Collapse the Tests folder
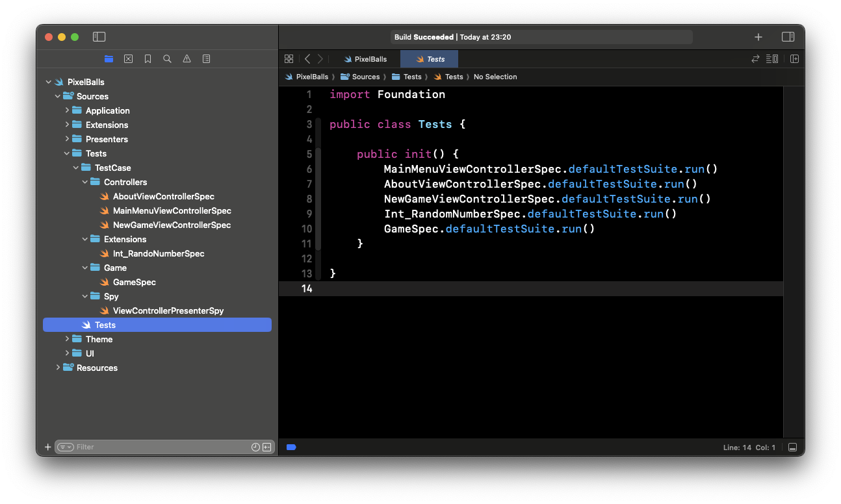 pyautogui.click(x=67, y=153)
